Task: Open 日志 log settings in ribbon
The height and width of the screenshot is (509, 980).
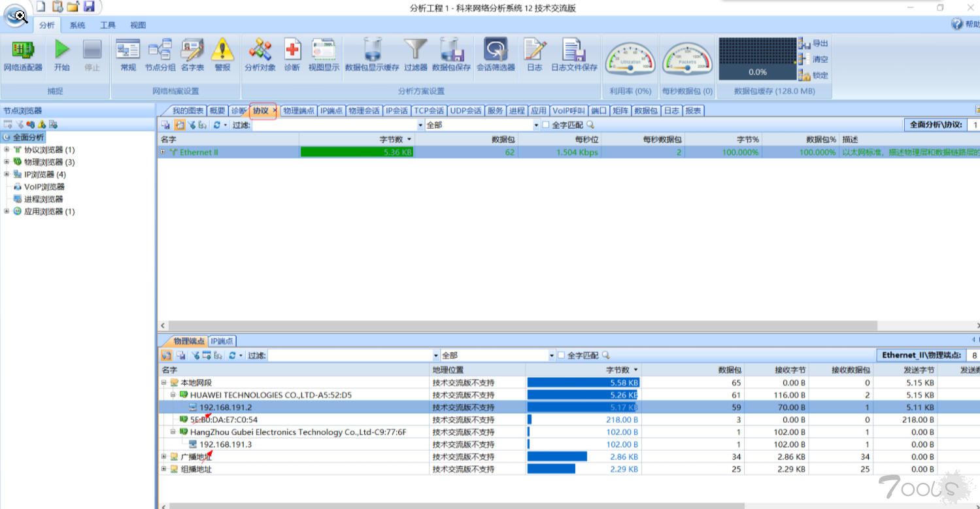Action: click(534, 56)
